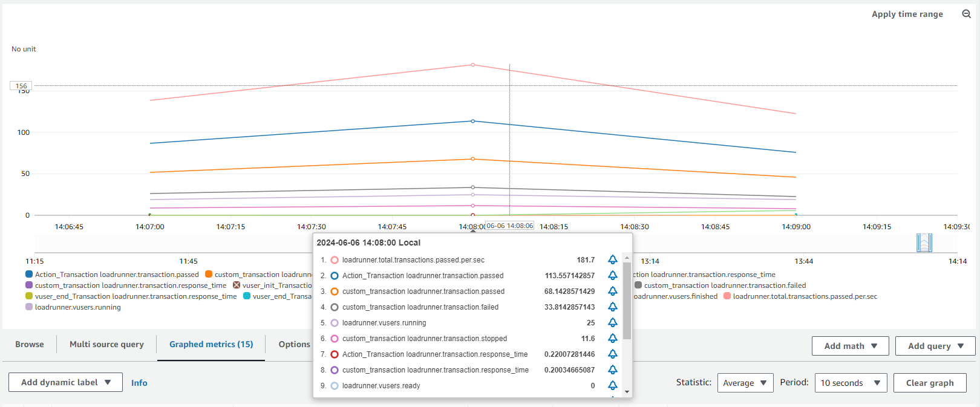Click the zoom out magnifier icon
The image size is (980, 407).
(x=966, y=14)
